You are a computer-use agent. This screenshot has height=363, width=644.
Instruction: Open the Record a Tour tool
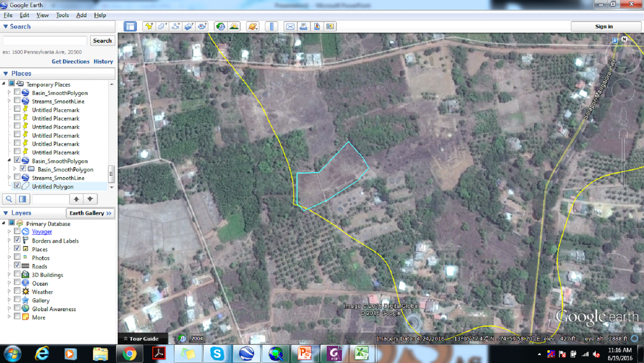202,26
